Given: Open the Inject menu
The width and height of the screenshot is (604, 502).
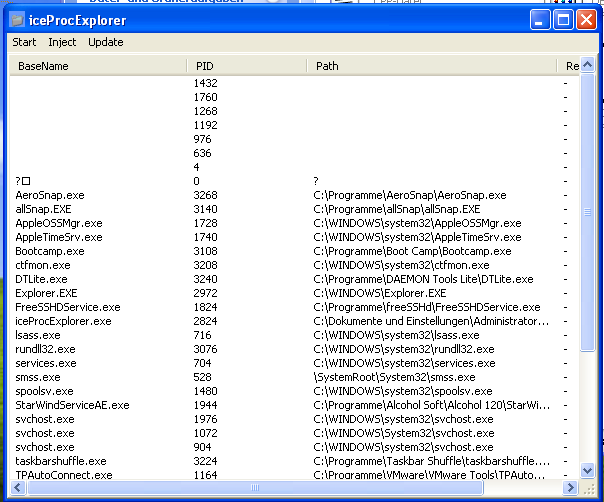Looking at the screenshot, I should [x=62, y=42].
